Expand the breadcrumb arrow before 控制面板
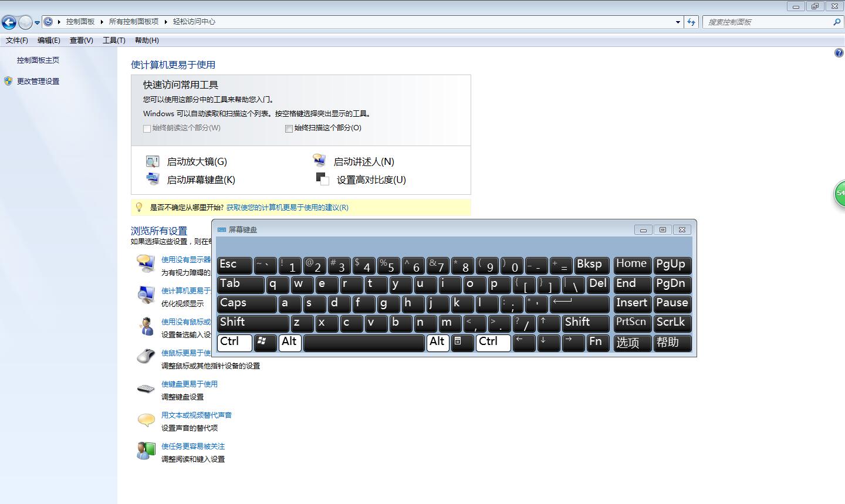This screenshot has width=845, height=504. click(59, 22)
